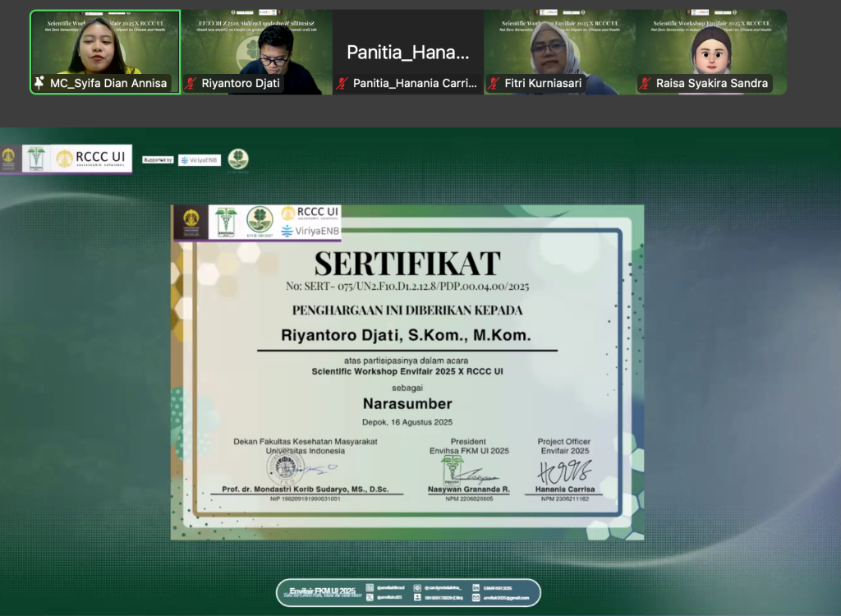Click the X (Twitter) icon in the footer bar
841x616 pixels.
click(x=370, y=597)
